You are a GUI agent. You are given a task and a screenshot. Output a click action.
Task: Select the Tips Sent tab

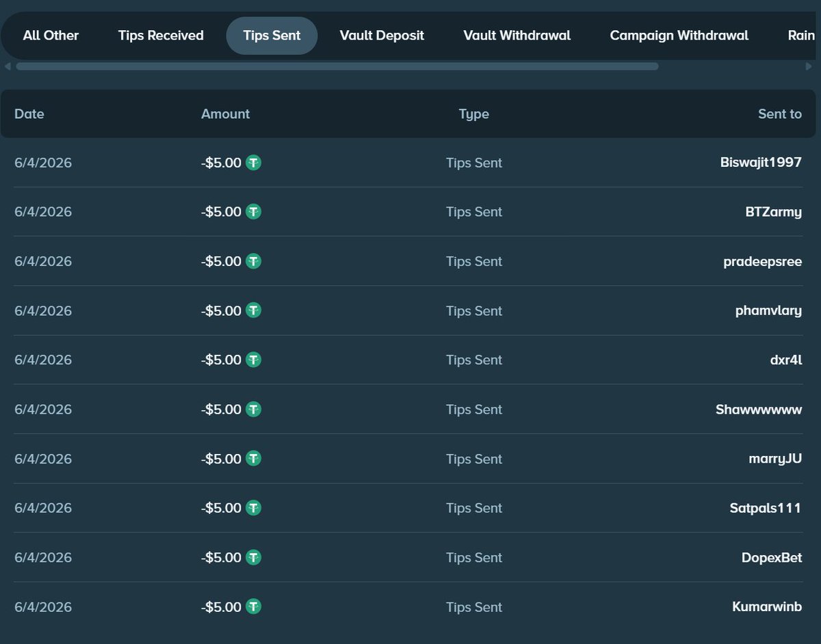pyautogui.click(x=272, y=36)
